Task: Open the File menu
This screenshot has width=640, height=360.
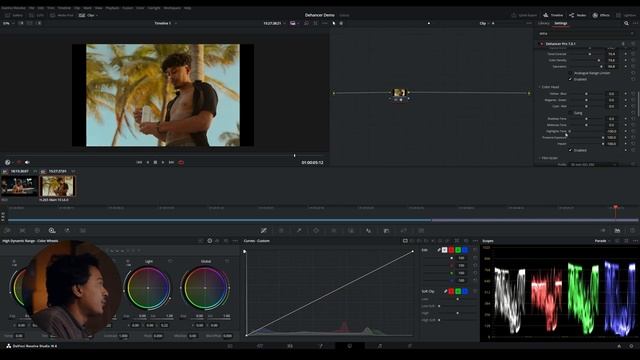Action: [31, 8]
